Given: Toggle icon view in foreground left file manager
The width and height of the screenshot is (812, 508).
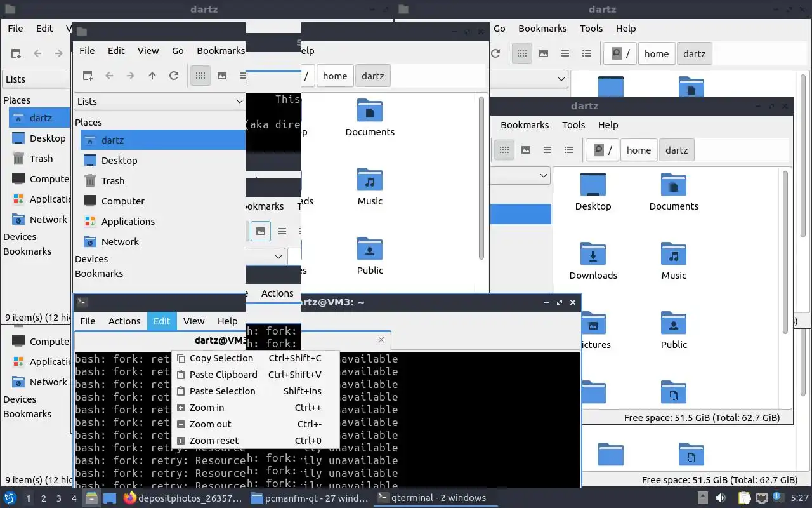Looking at the screenshot, I should click(200, 76).
